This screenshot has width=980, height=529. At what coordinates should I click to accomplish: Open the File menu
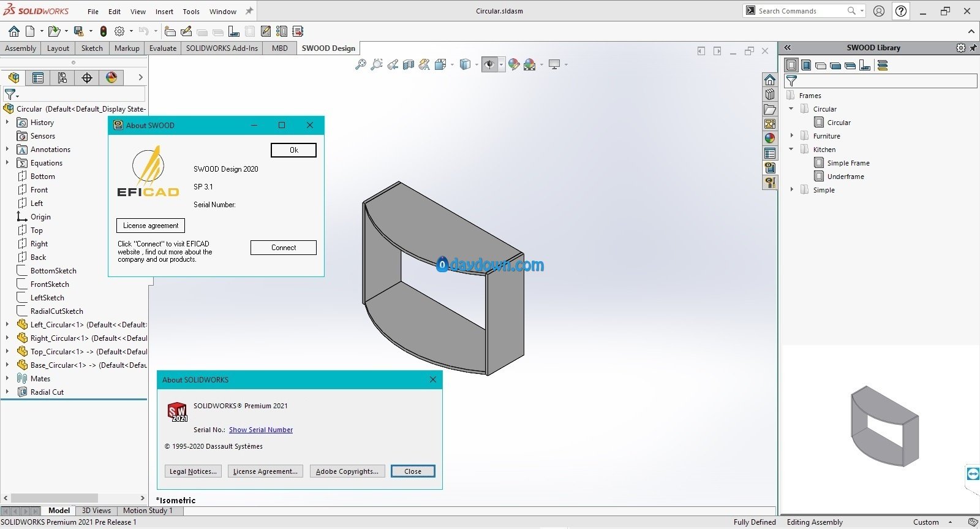click(x=93, y=11)
